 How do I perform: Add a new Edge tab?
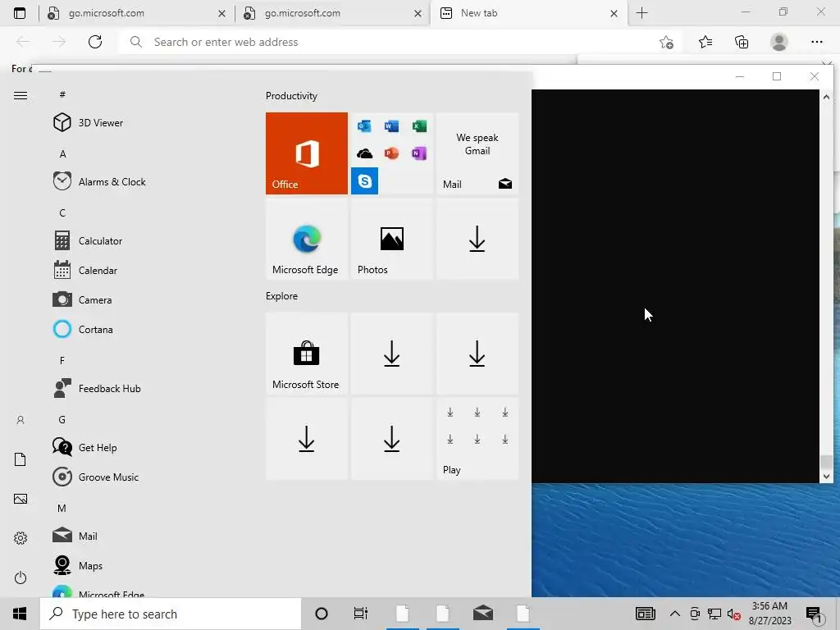coord(641,13)
